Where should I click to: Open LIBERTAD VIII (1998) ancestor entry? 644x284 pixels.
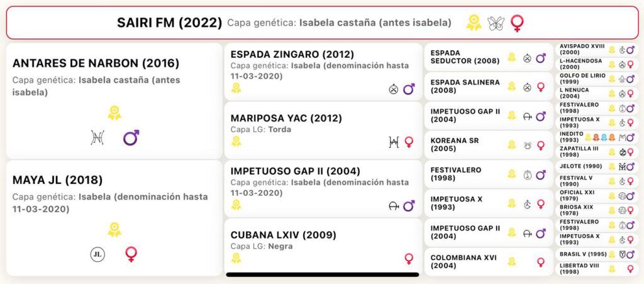tap(597, 269)
